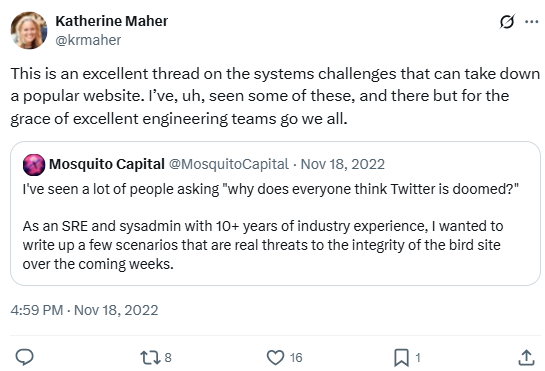Click the bookmark count showing 1
Screen dimensions: 545x371
tap(418, 357)
